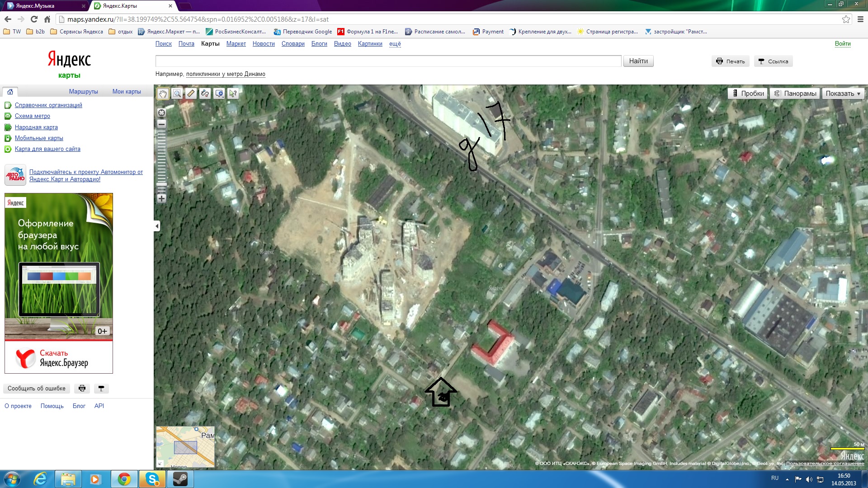Open the Поиск service link
Screen dimensions: 868x488
click(164, 44)
